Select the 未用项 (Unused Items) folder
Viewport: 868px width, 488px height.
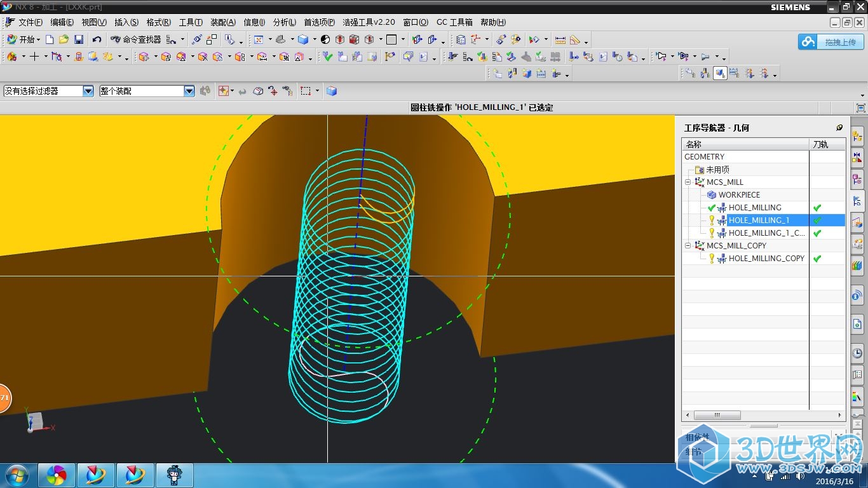[x=717, y=170]
